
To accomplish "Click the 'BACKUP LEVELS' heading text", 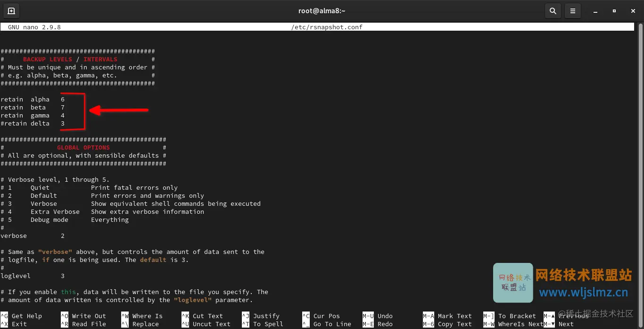I will pos(48,59).
